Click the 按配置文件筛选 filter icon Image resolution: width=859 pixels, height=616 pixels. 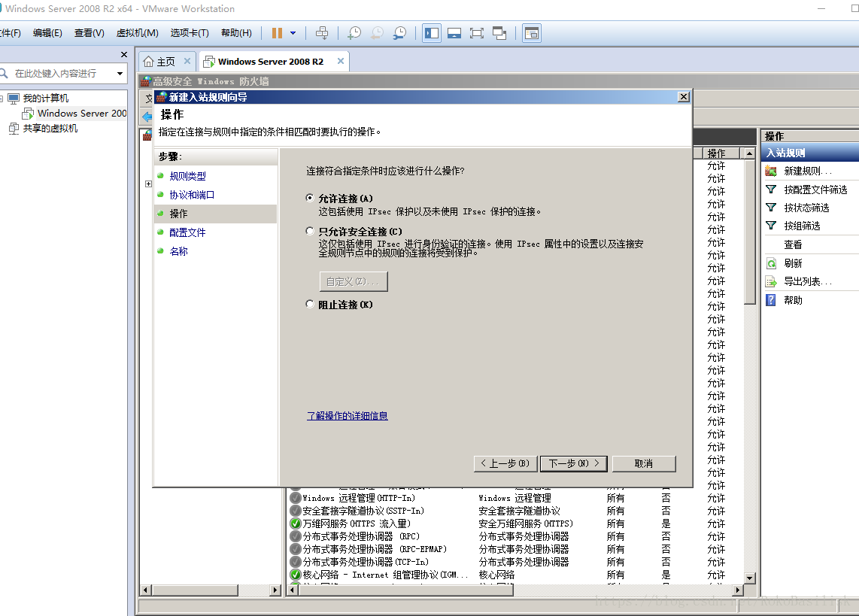pyautogui.click(x=771, y=190)
